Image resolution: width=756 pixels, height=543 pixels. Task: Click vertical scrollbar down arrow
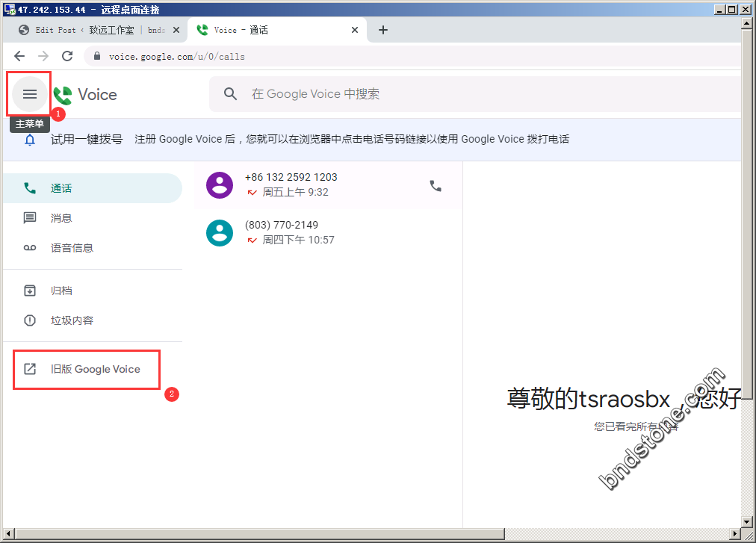(x=747, y=522)
